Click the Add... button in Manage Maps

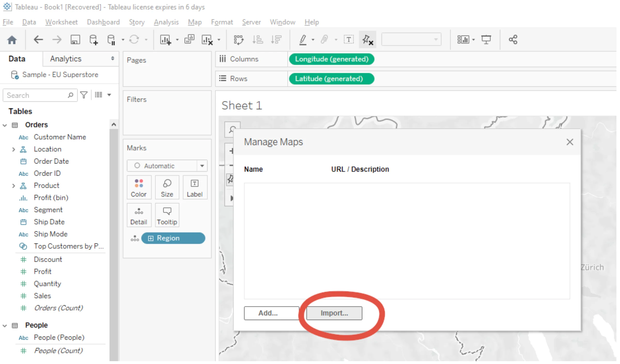271,313
